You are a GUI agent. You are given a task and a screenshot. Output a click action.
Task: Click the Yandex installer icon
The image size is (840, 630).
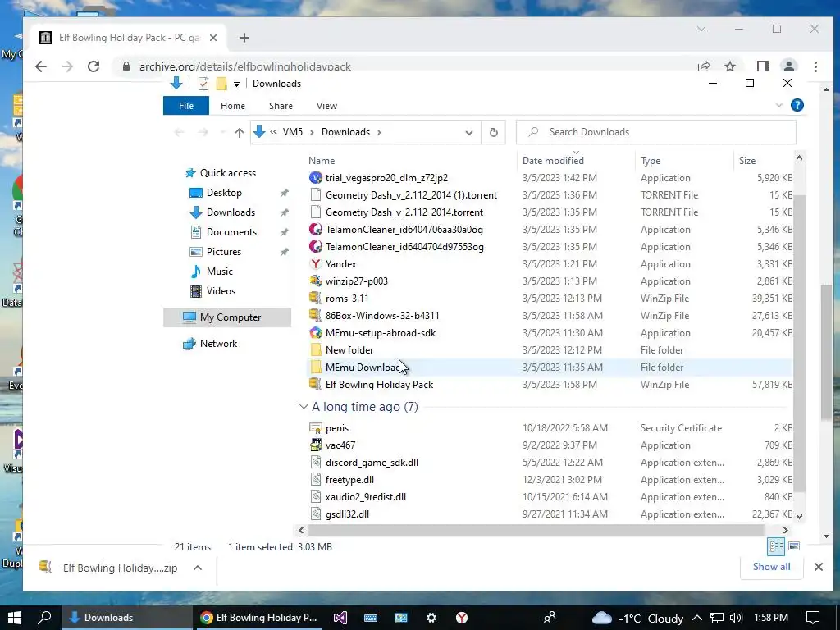pyautogui.click(x=316, y=263)
